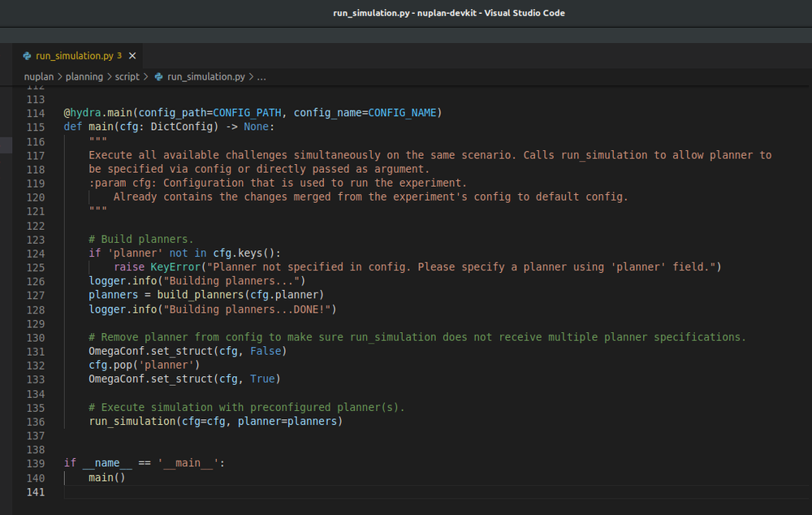Click the Python icon in the breadcrumb
The image size is (812, 515).
(x=158, y=76)
